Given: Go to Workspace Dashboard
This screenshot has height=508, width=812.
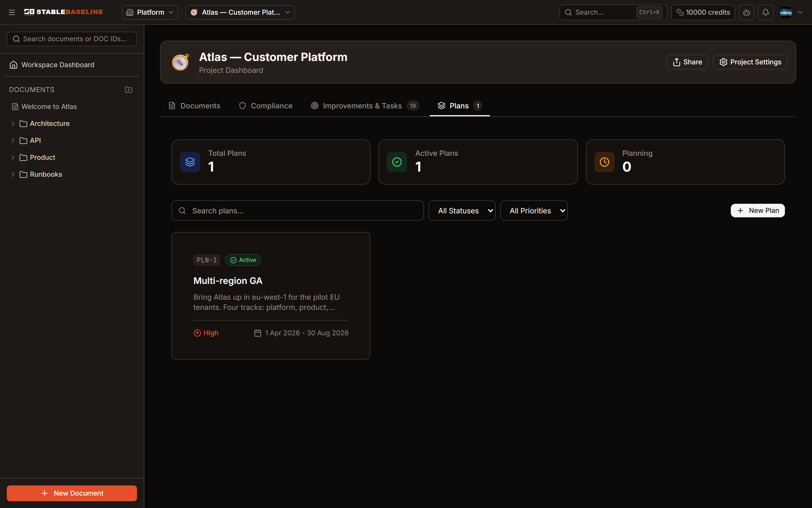Looking at the screenshot, I should [x=72, y=65].
